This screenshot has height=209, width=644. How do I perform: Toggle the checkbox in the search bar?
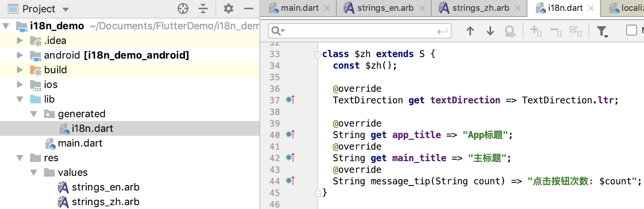631,30
